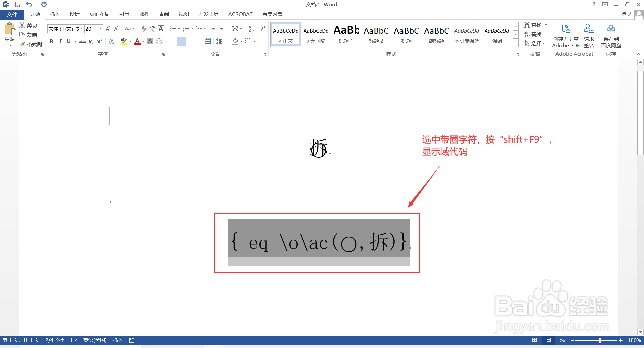Toggle Italic formatting
644x348 pixels.
click(x=60, y=41)
